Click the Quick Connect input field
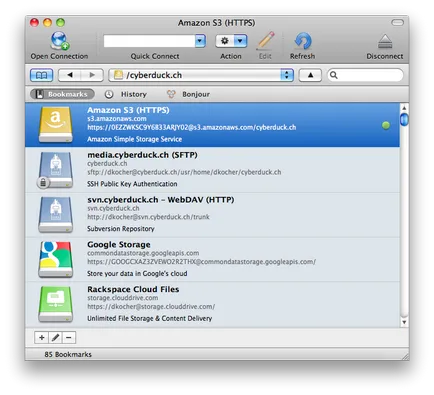 click(149, 41)
